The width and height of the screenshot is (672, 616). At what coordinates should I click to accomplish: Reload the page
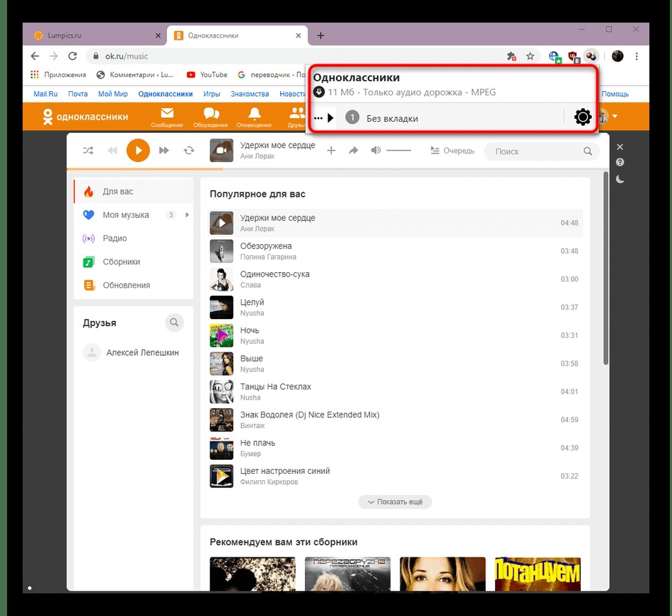click(72, 56)
